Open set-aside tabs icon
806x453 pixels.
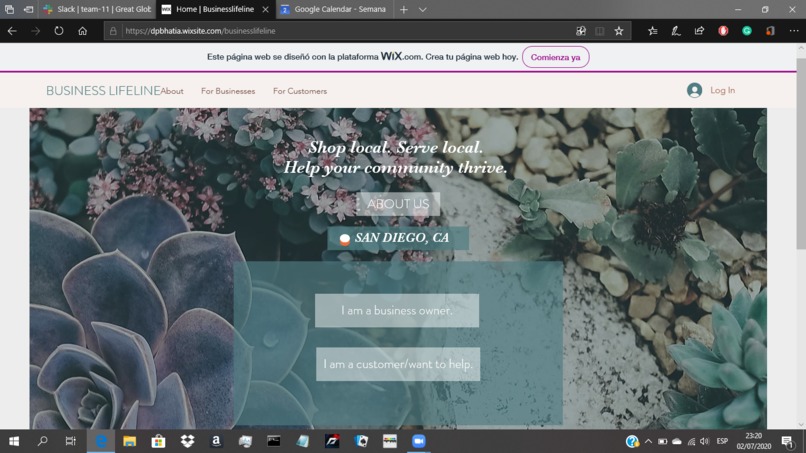point(28,9)
